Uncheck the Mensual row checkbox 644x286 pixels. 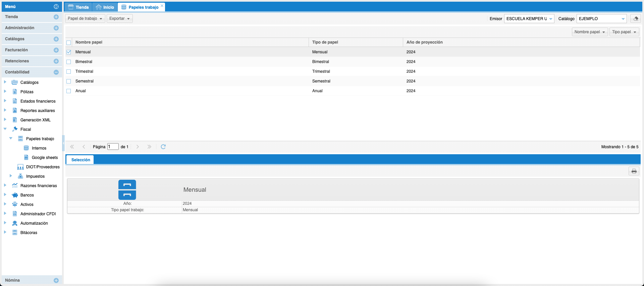tap(69, 52)
